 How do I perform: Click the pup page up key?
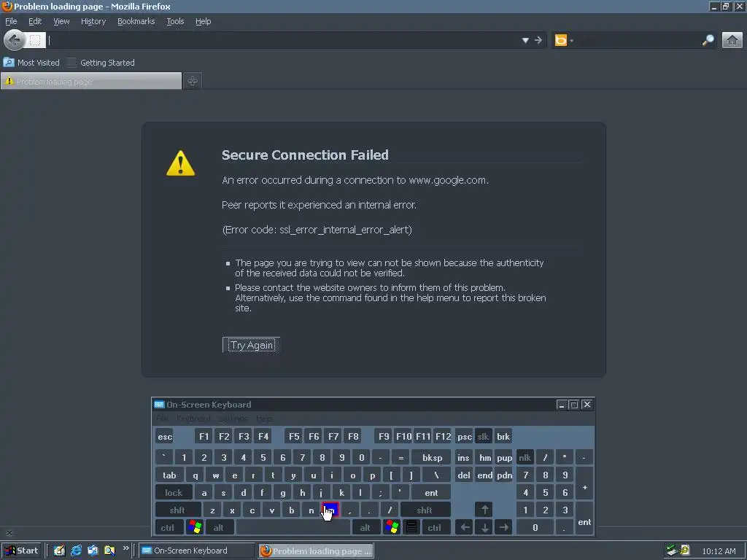pyautogui.click(x=504, y=458)
